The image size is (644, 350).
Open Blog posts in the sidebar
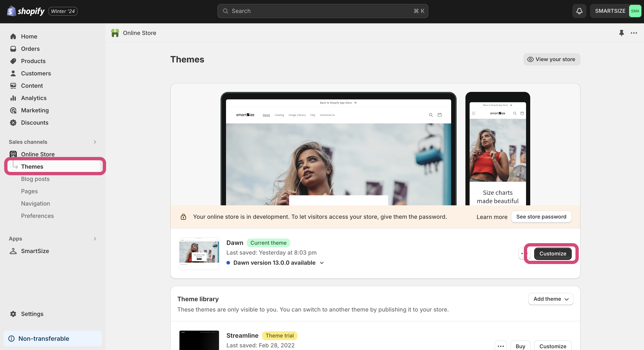(x=35, y=179)
